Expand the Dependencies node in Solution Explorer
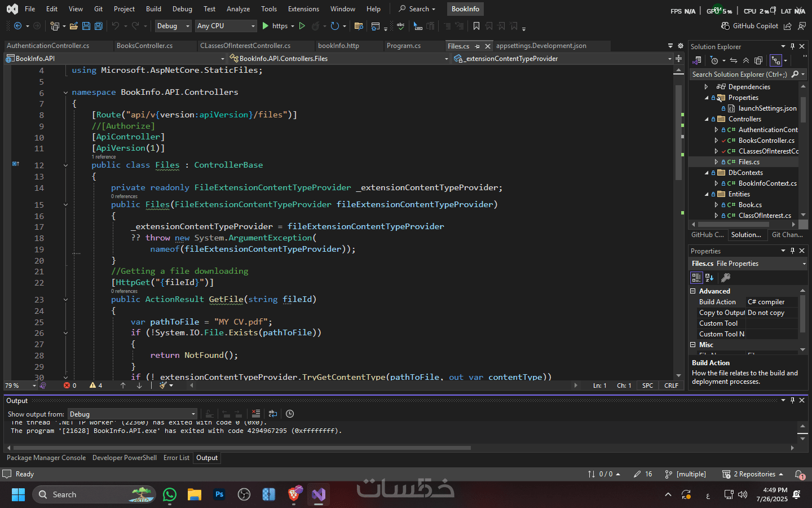Screen dimensions: 812x508 [x=706, y=87]
